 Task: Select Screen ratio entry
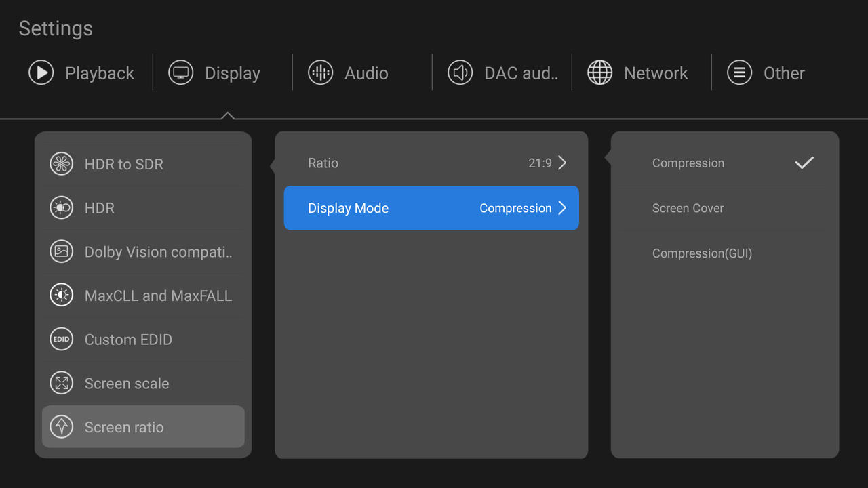(x=143, y=427)
